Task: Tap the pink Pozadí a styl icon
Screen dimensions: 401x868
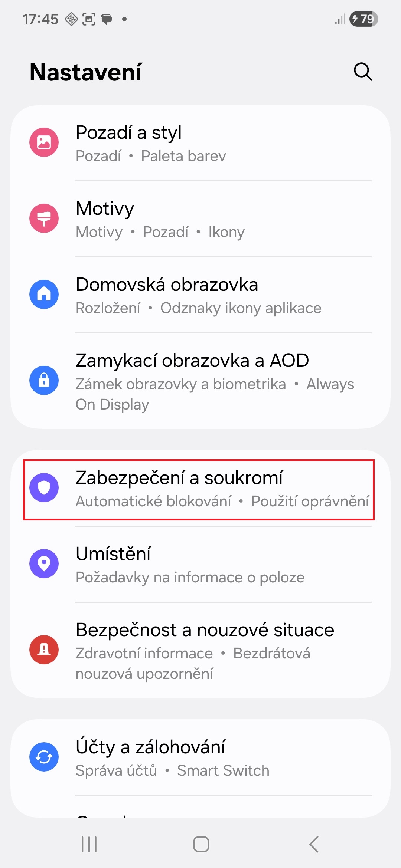Action: point(44,142)
